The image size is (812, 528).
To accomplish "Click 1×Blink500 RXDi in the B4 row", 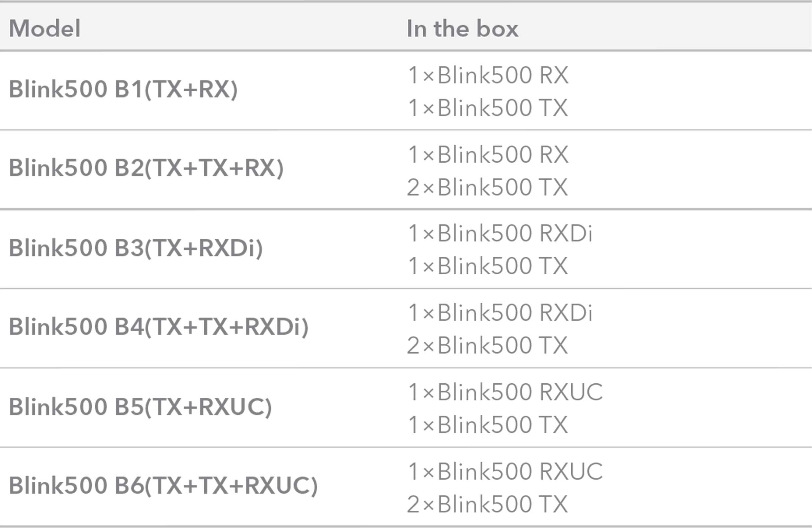I will [500, 313].
